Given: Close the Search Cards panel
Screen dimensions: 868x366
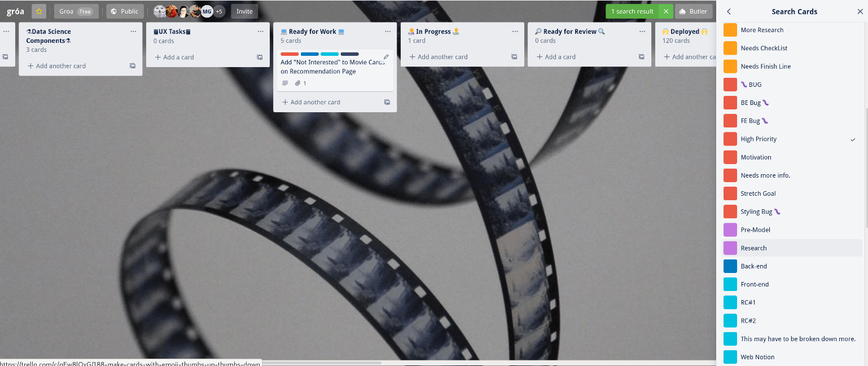Looking at the screenshot, I should [860, 11].
